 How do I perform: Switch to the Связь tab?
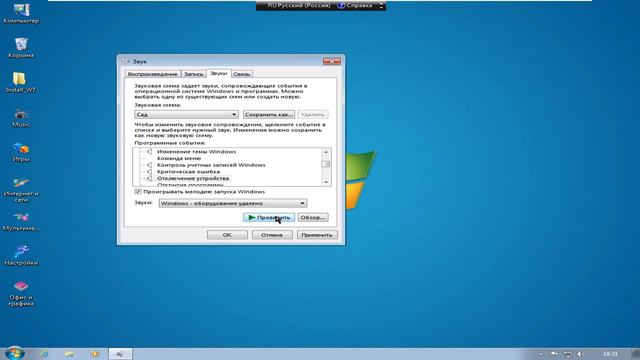(x=242, y=74)
